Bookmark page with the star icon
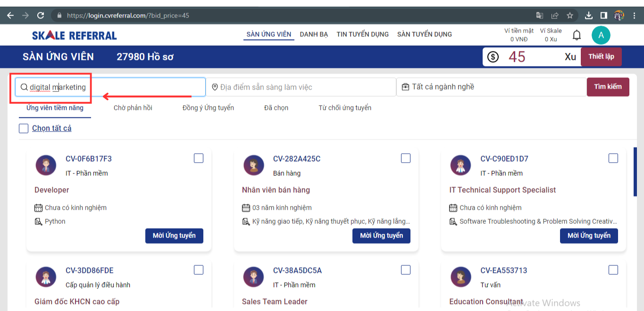 pos(570,16)
